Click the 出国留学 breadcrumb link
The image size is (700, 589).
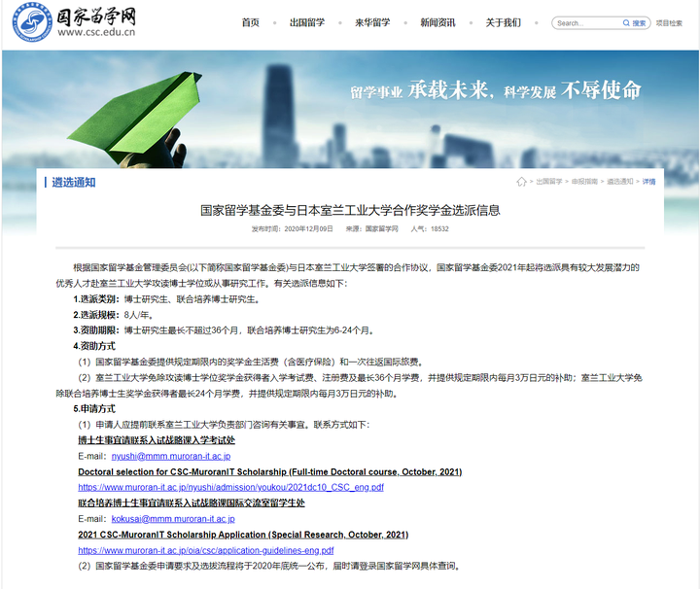pos(548,182)
